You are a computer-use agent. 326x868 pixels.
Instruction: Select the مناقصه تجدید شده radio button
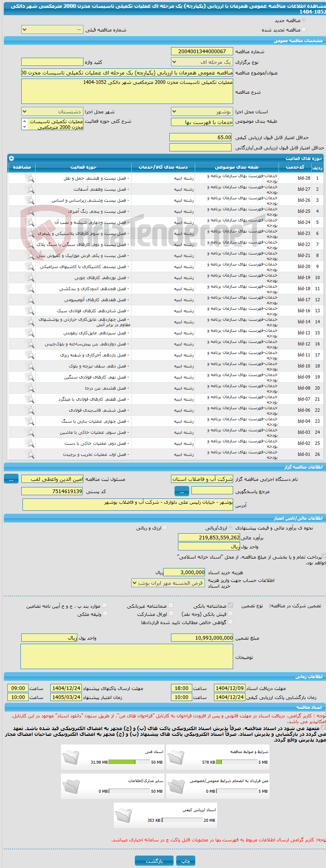(304, 29)
